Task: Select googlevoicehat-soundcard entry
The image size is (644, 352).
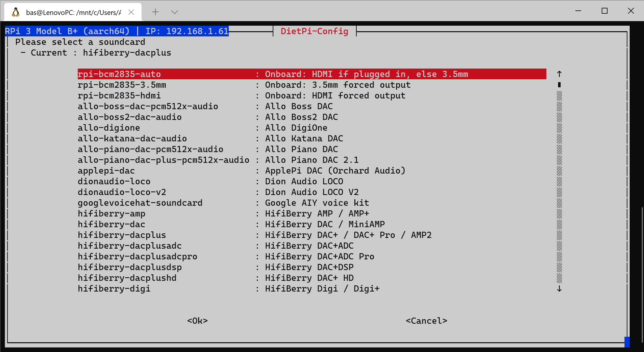Action: 140,203
